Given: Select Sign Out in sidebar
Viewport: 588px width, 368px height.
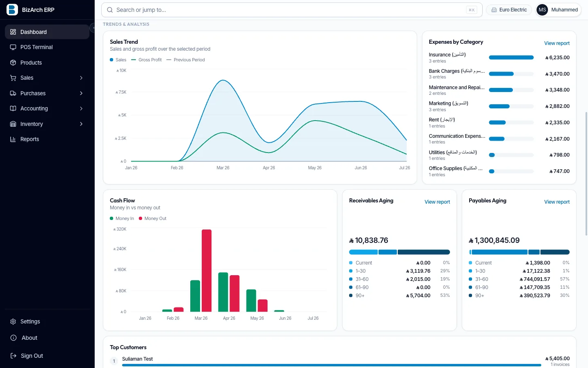Looking at the screenshot, I should click(47, 356).
